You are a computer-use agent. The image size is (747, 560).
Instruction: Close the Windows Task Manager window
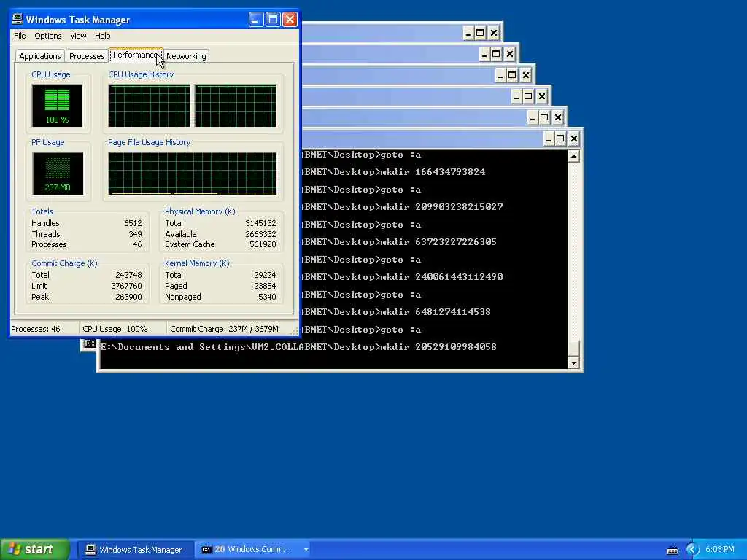click(x=290, y=20)
